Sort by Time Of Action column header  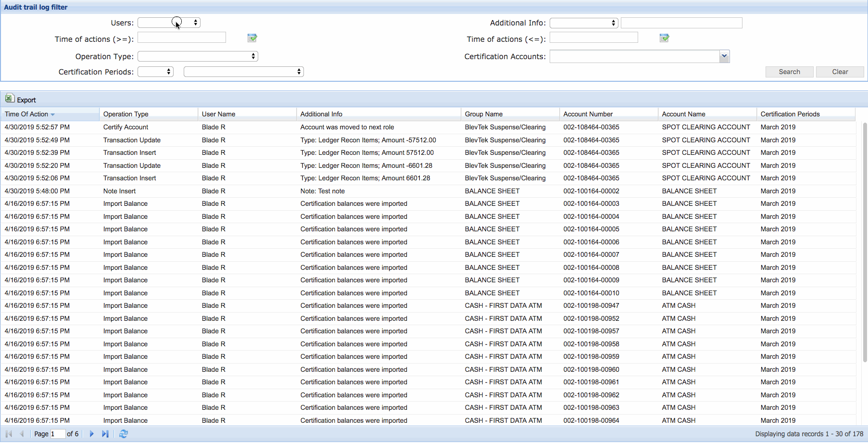click(26, 114)
